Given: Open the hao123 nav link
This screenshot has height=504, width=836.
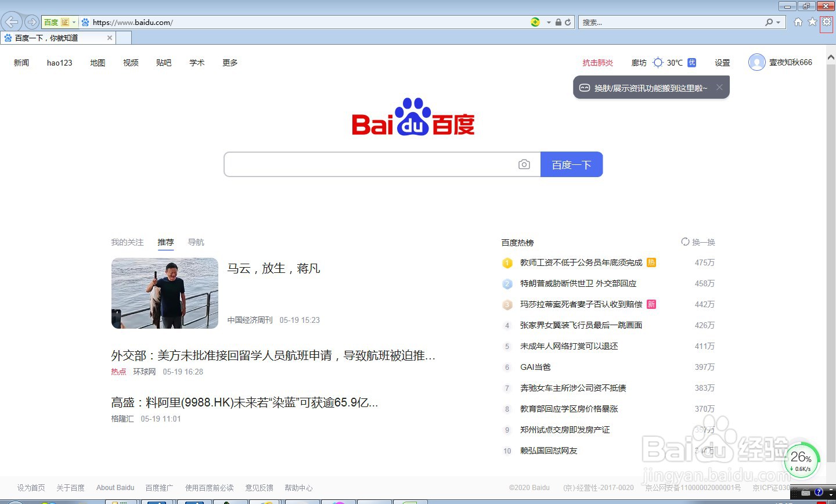Looking at the screenshot, I should (60, 63).
